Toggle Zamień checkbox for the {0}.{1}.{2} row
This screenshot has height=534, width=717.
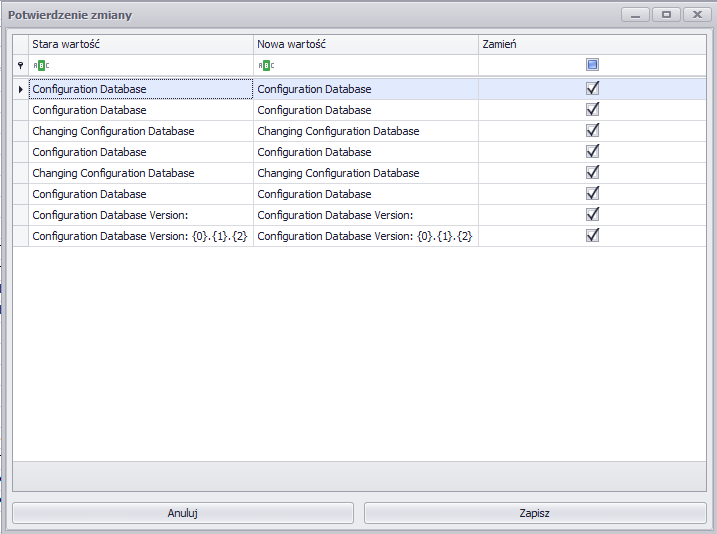592,235
